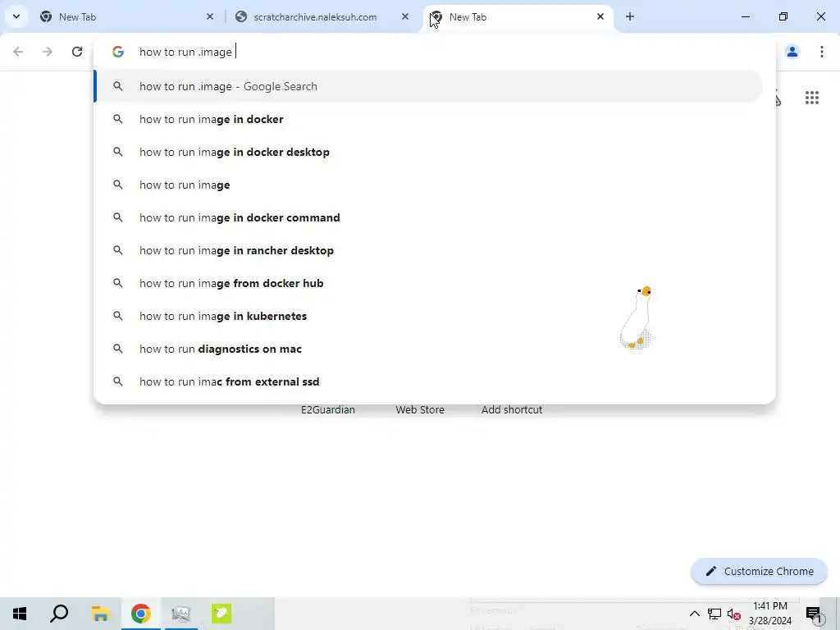
Task: Open the Chrome profile avatar
Action: (x=792, y=52)
